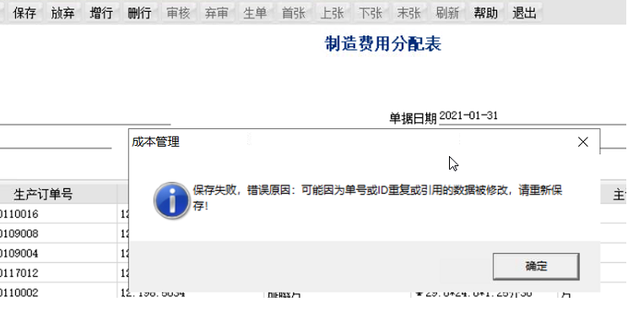The height and width of the screenshot is (318, 644).
Task: Click the 审核 toolbar button
Action: (178, 13)
